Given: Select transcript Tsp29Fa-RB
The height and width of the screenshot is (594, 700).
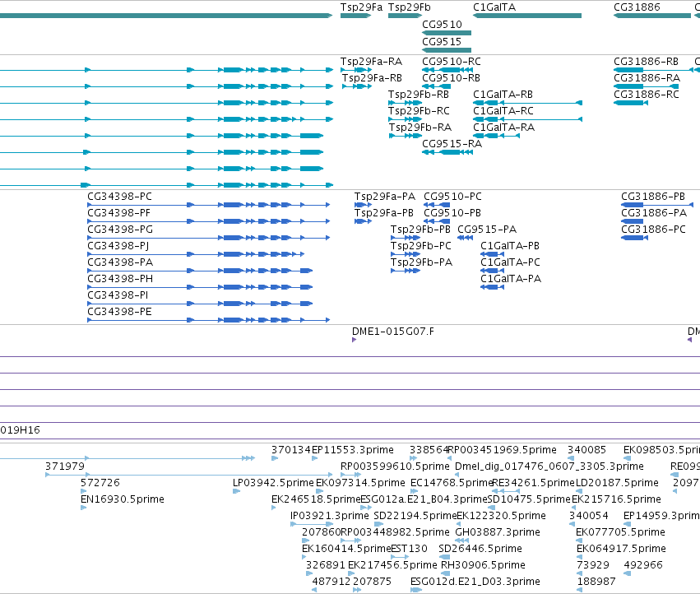Looking at the screenshot, I should (372, 78).
